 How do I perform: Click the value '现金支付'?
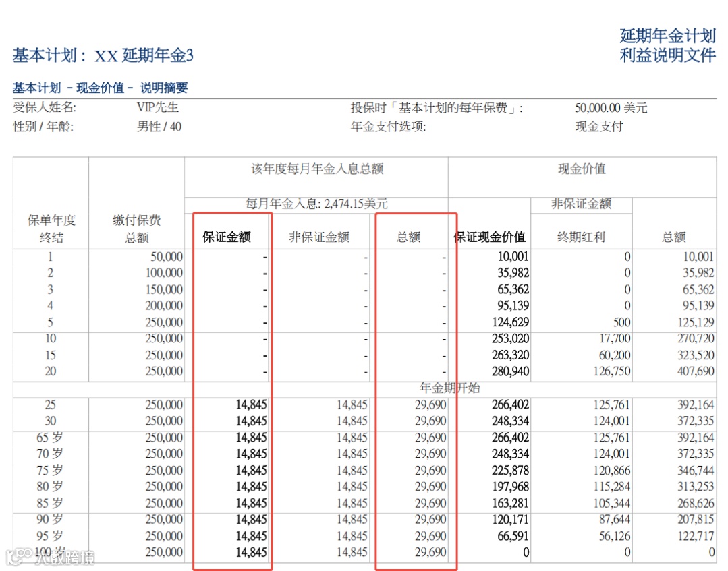(599, 126)
